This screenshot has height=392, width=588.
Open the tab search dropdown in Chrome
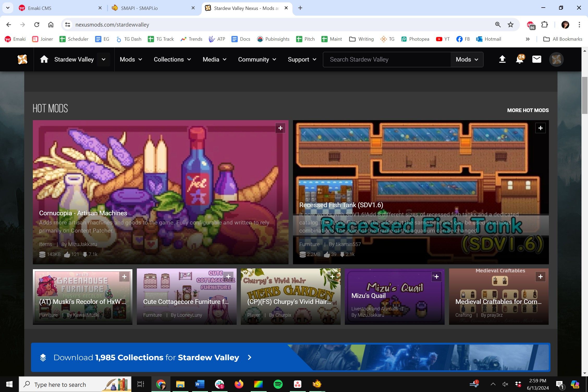point(8,8)
